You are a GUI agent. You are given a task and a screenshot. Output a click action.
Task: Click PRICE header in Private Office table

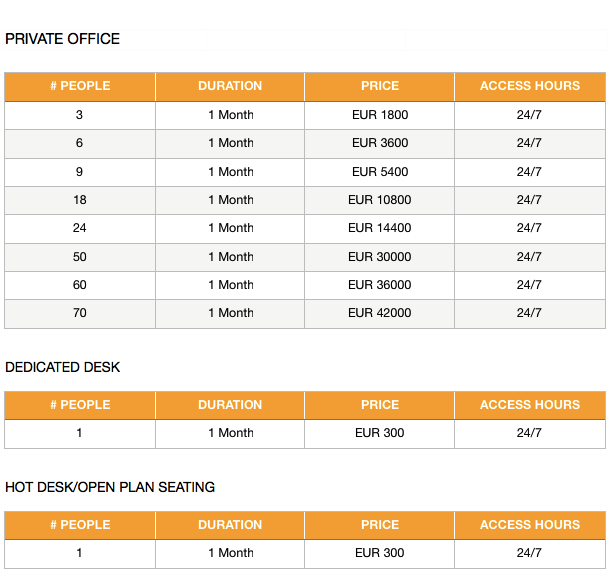click(x=380, y=86)
